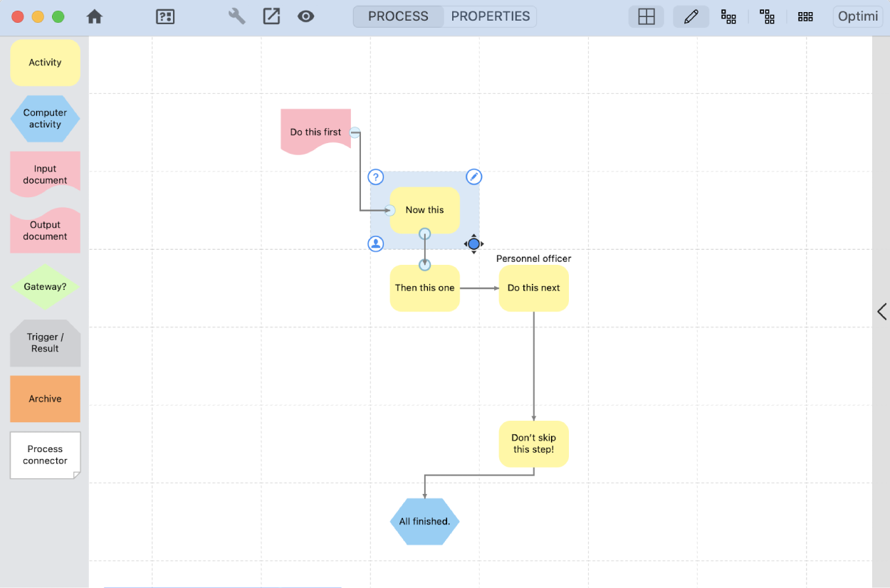Click the person role icon on the selected node
The width and height of the screenshot is (890, 588).
[376, 244]
